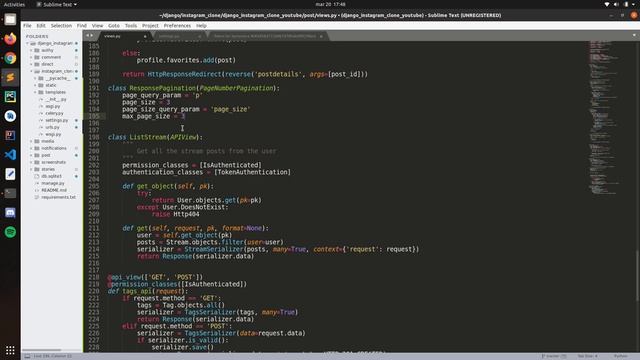Open Spotify from the dock
Image resolution: width=640 pixels, height=360 pixels.
click(x=10, y=232)
